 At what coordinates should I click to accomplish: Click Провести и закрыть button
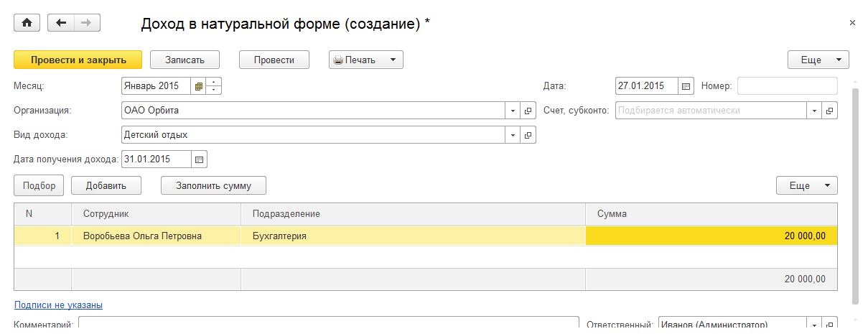point(78,60)
